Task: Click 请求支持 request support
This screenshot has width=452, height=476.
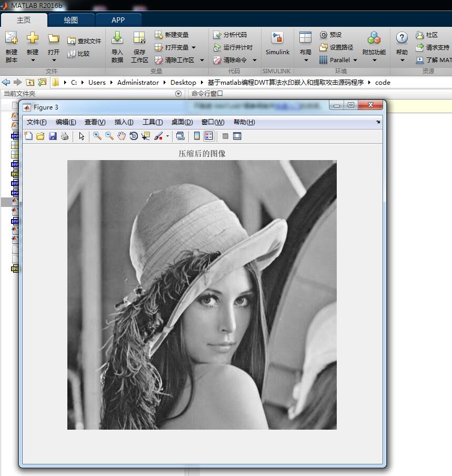Action: click(x=433, y=47)
